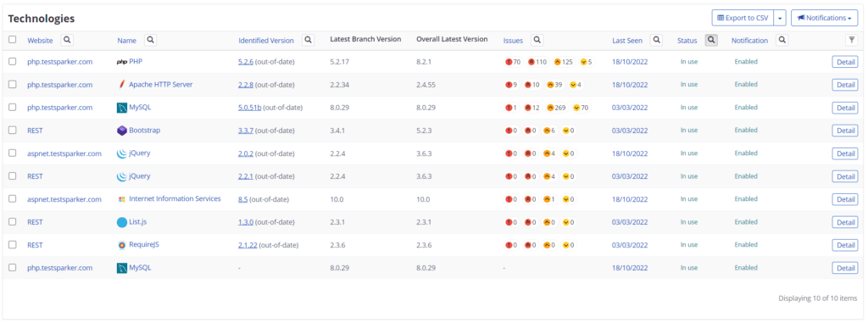
Task: Check the List.js row checkbox
Action: coord(12,221)
